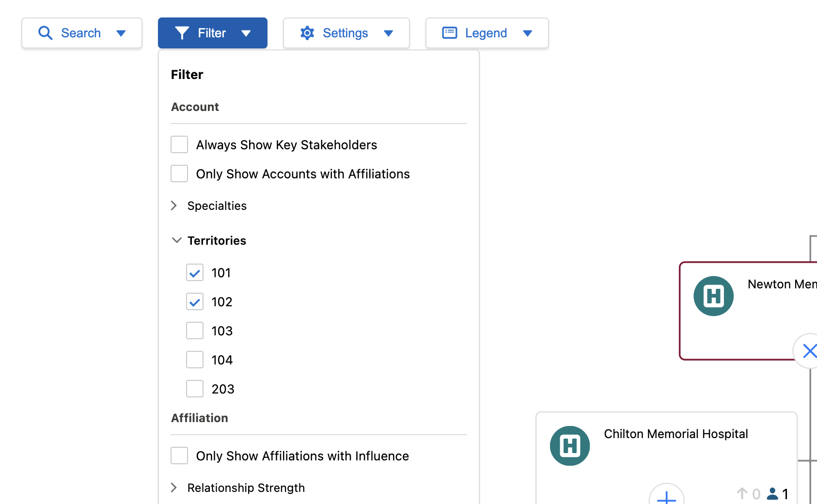Open the Settings dropdown menu
Image resolution: width=817 pixels, height=504 pixels.
[x=388, y=33]
